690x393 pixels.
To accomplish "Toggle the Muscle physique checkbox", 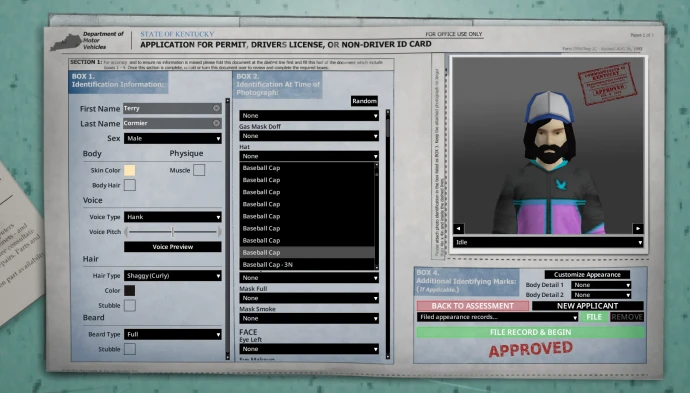I will pyautogui.click(x=199, y=170).
